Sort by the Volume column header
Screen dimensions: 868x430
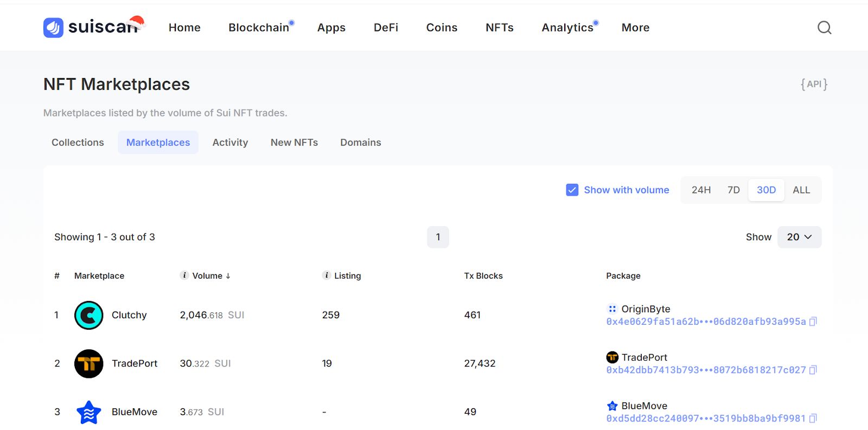pyautogui.click(x=207, y=275)
